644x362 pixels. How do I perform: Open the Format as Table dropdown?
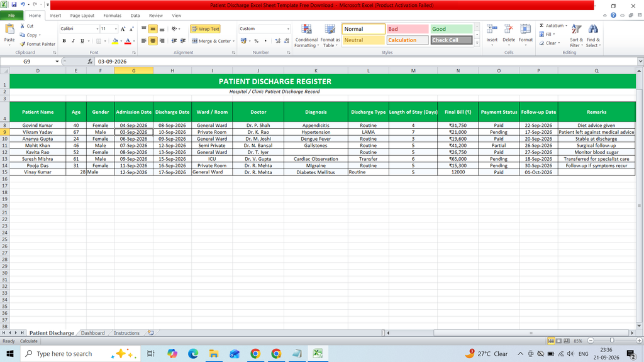pos(330,35)
